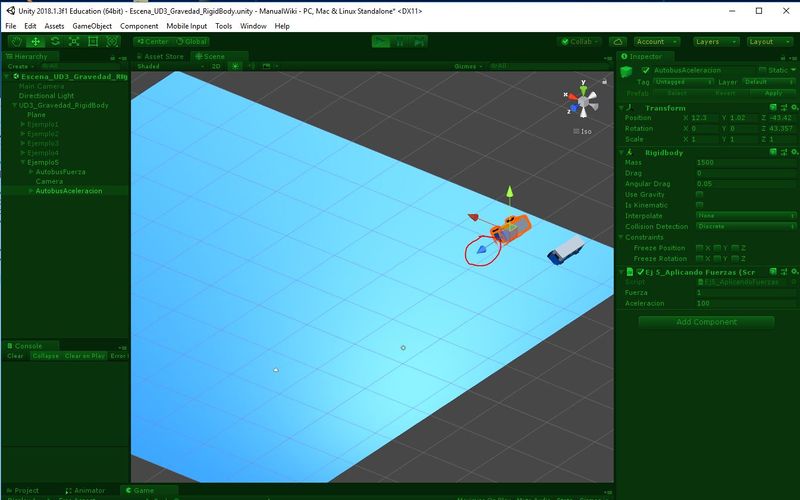
Task: Check Freeze Rotation Y
Action: (x=717, y=259)
